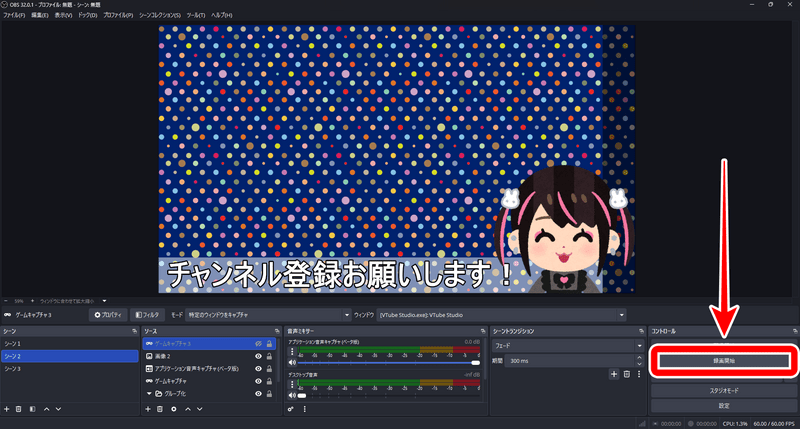This screenshot has width=800, height=429.
Task: Open the preview scaling dropdown arrow
Action: [104, 301]
